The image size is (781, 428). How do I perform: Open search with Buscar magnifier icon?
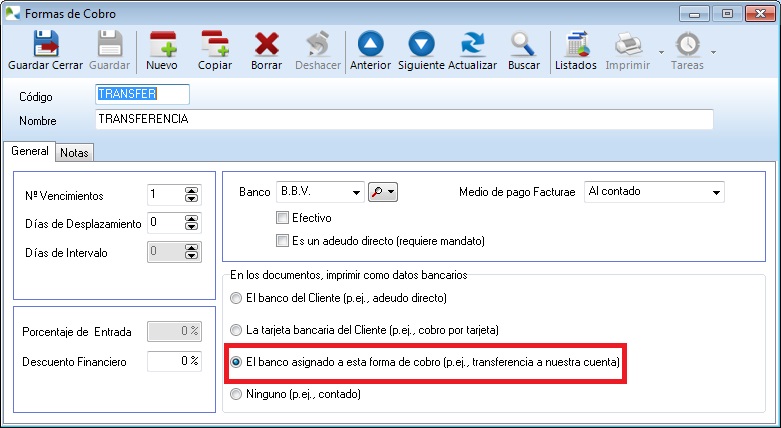523,44
